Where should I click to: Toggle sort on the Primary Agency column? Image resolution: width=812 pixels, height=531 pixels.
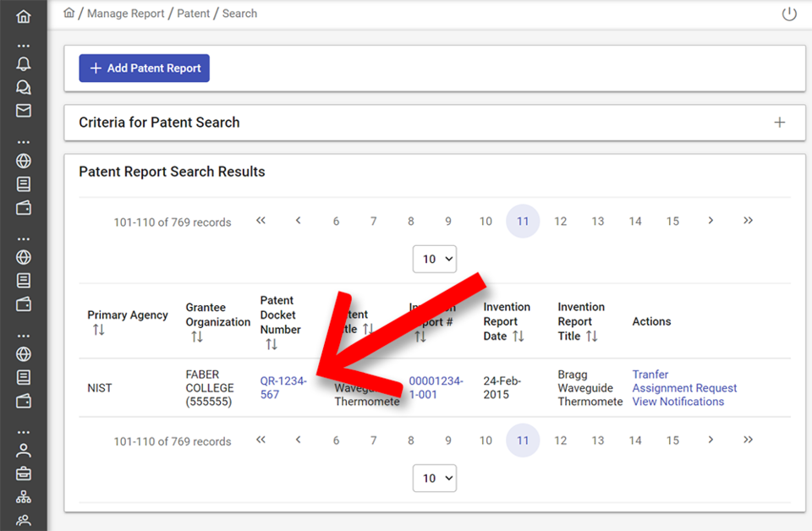click(x=99, y=329)
